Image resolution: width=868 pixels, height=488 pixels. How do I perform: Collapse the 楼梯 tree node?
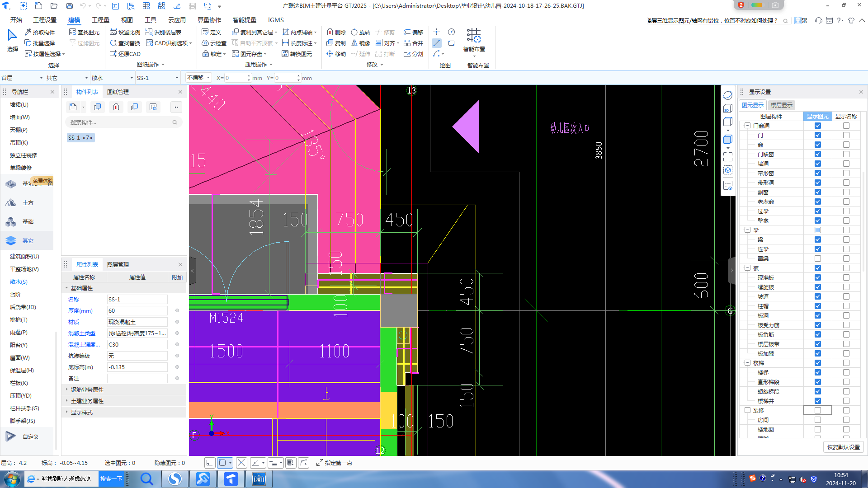[x=747, y=363]
